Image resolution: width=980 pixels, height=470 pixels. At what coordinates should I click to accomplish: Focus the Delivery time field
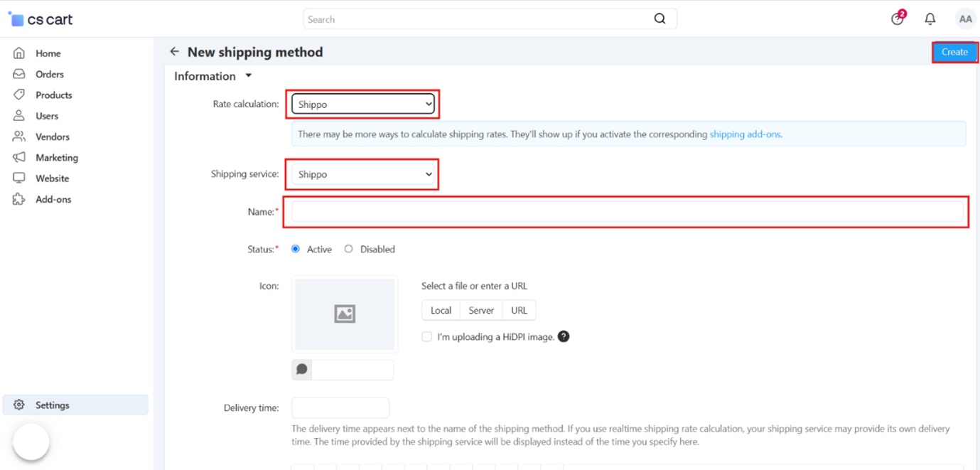340,408
